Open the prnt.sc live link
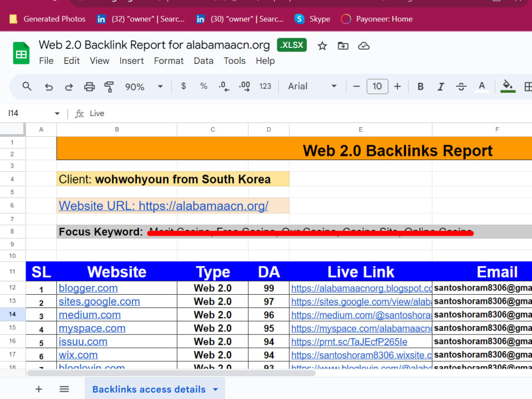 coord(349,342)
